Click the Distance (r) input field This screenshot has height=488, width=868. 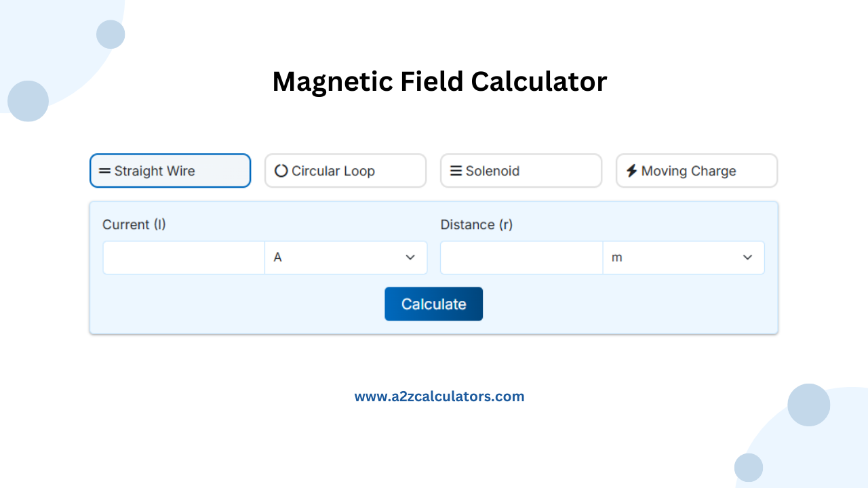[x=521, y=258]
